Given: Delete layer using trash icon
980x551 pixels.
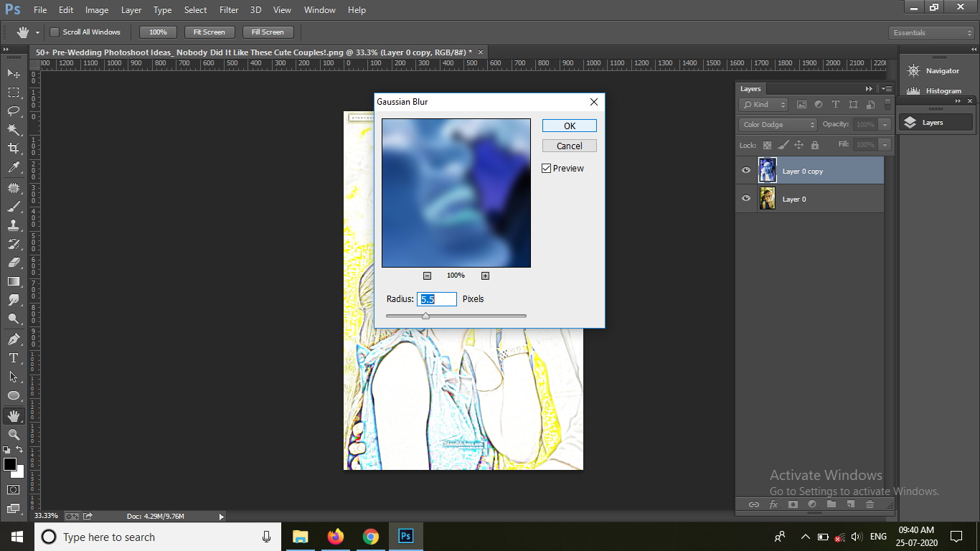Looking at the screenshot, I should pyautogui.click(x=870, y=504).
